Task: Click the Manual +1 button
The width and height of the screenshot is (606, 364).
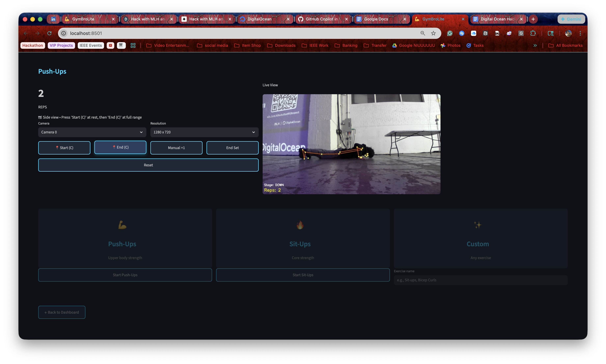Action: (x=176, y=148)
